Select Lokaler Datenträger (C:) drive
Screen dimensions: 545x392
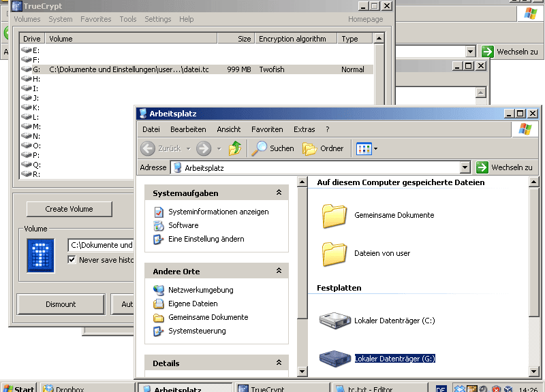click(377, 321)
